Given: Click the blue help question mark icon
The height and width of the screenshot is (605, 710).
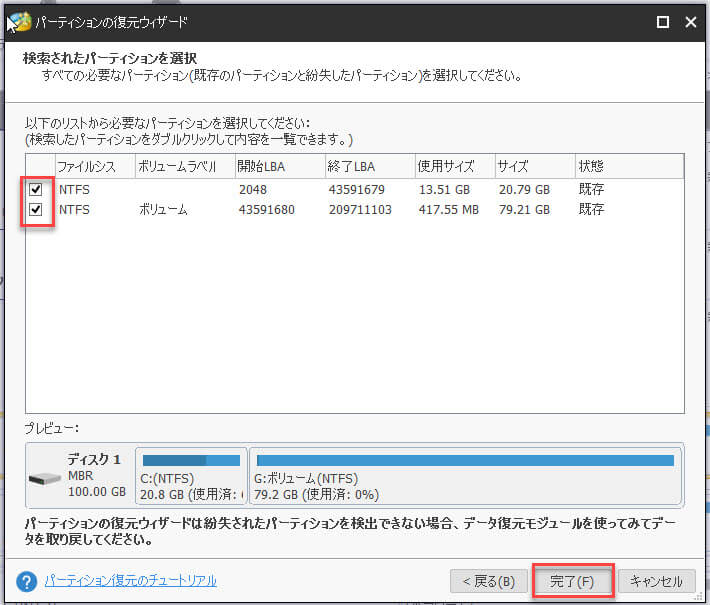Looking at the screenshot, I should [27, 581].
